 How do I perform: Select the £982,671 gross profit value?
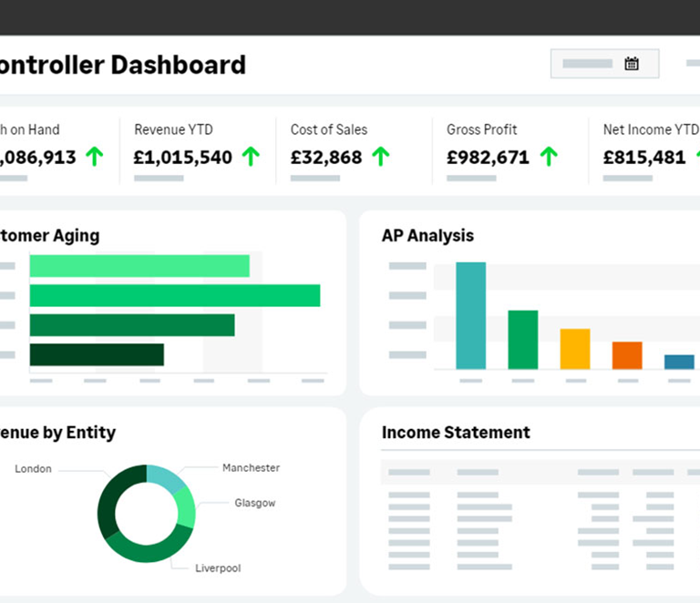tap(488, 158)
